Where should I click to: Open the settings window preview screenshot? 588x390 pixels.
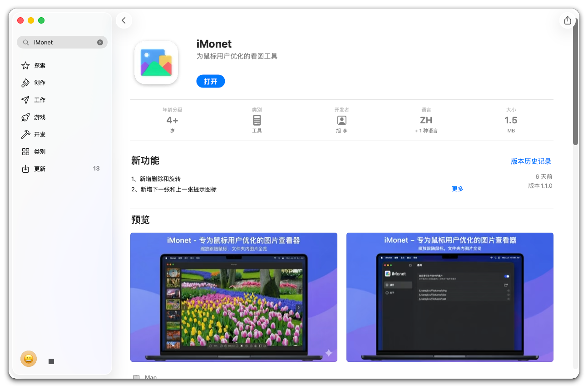pos(450,297)
